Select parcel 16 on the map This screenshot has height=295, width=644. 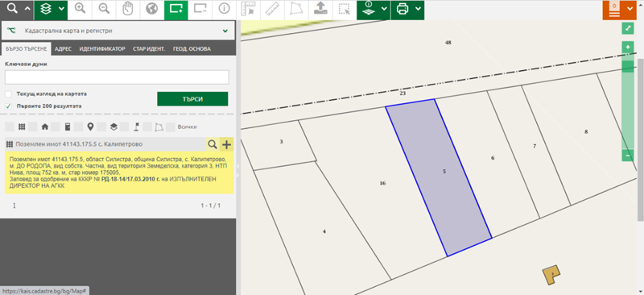(x=382, y=183)
